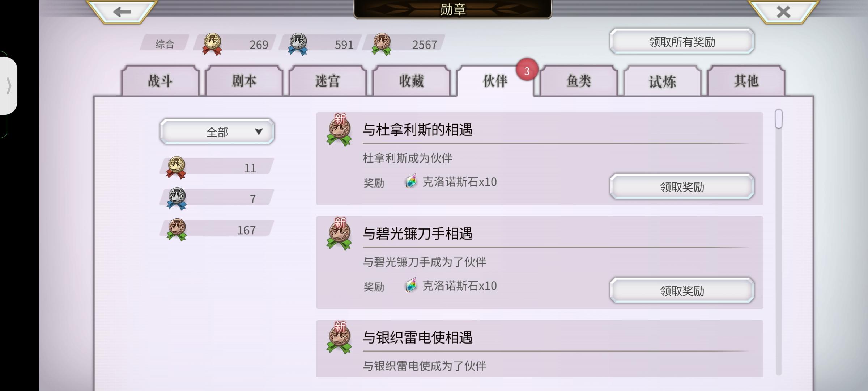
Task: Close the 勋章 screen
Action: [x=783, y=12]
